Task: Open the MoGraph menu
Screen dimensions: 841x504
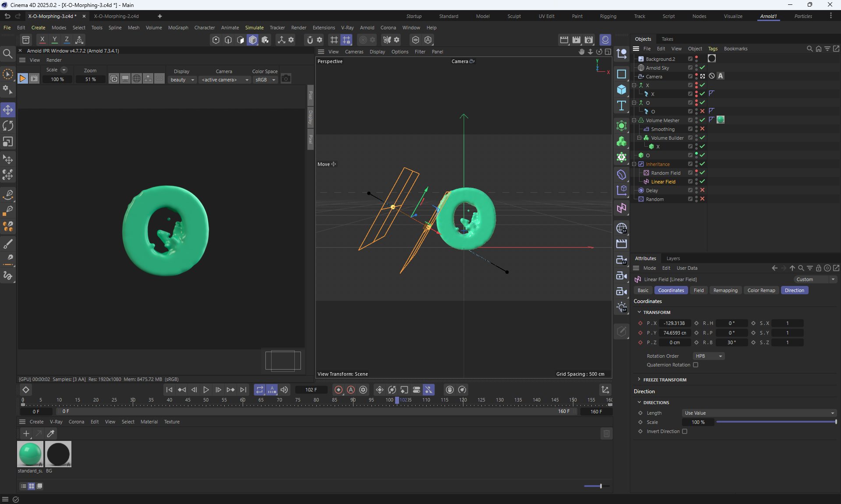Action: pyautogui.click(x=178, y=28)
